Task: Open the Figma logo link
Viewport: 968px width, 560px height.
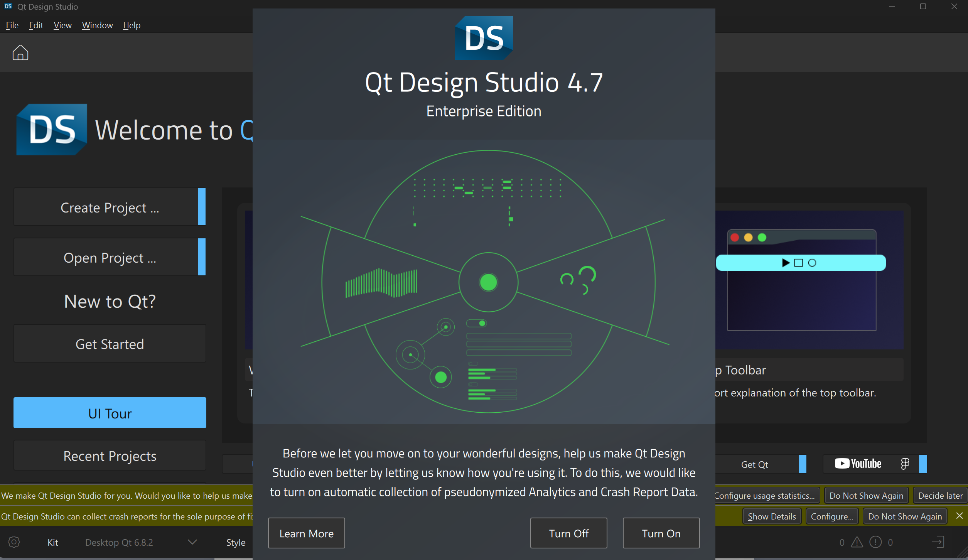Action: click(905, 464)
